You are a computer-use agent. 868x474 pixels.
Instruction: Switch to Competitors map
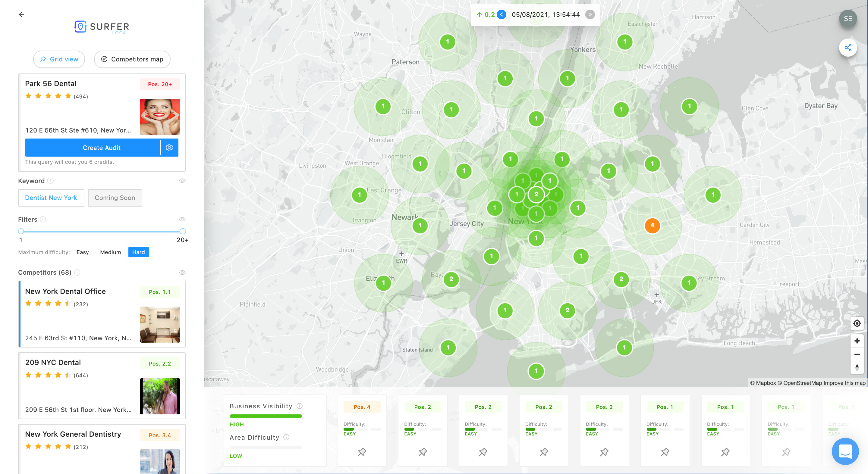pyautogui.click(x=132, y=59)
